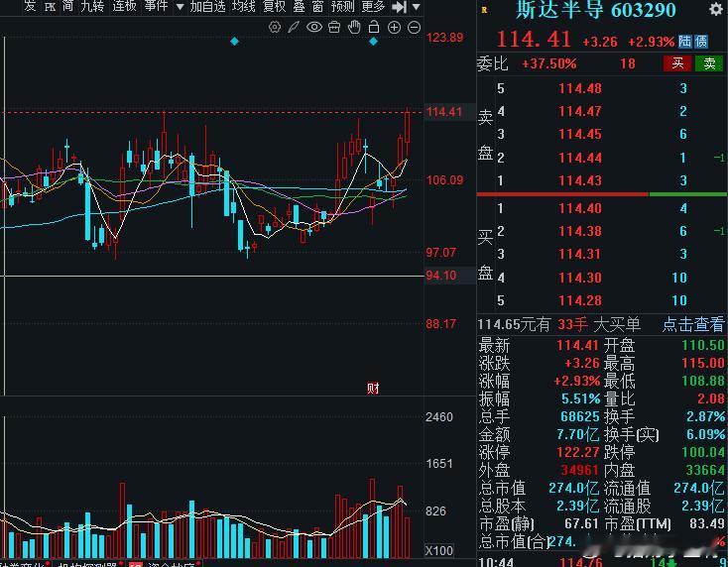This screenshot has height=567, width=728.
Task: Click the 叠 overlay toolbar item
Action: tap(299, 6)
